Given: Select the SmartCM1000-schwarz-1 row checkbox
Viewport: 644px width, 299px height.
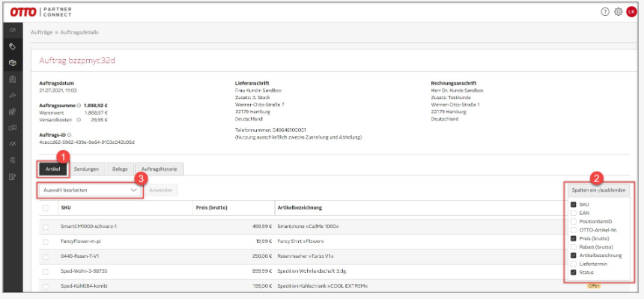Looking at the screenshot, I should pos(45,226).
